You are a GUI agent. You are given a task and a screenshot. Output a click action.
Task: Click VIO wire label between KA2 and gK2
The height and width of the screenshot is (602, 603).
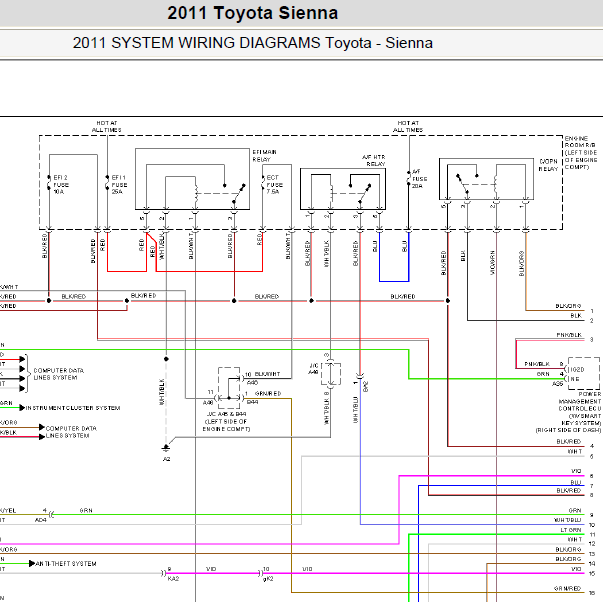click(211, 569)
